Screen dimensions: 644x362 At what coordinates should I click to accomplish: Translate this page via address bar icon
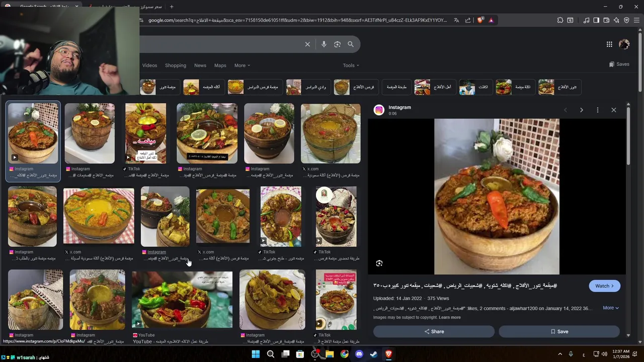point(456,20)
